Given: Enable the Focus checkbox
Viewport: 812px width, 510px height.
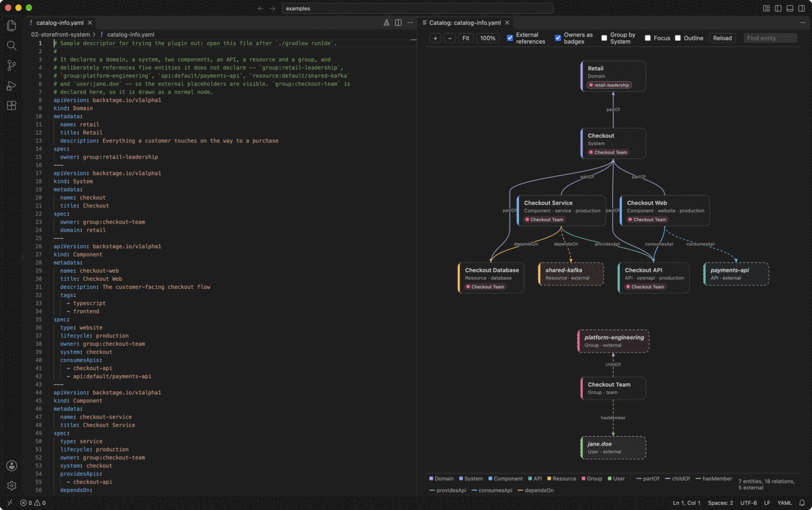Looking at the screenshot, I should tap(648, 38).
